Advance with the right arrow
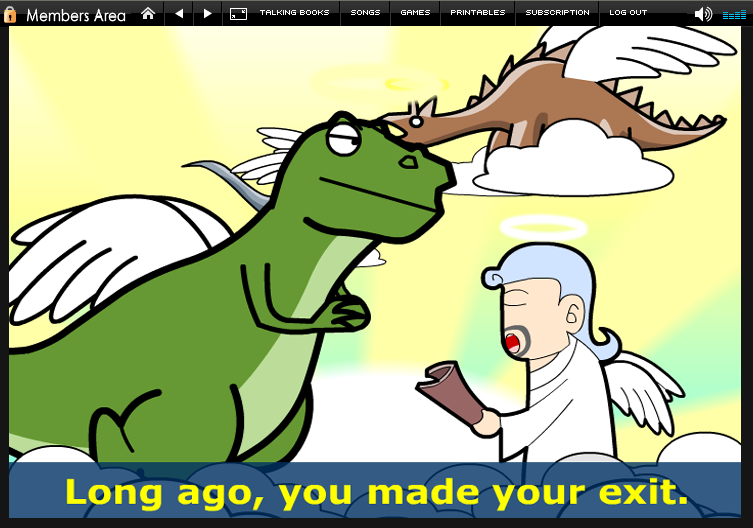Image resolution: width=753 pixels, height=528 pixels. pos(207,13)
